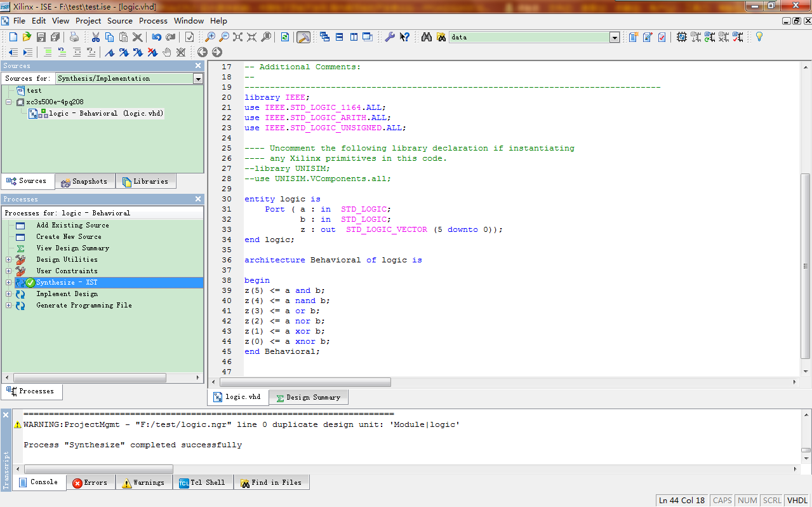Click the Save file toolbar icon
This screenshot has width=812, height=507.
tap(41, 37)
